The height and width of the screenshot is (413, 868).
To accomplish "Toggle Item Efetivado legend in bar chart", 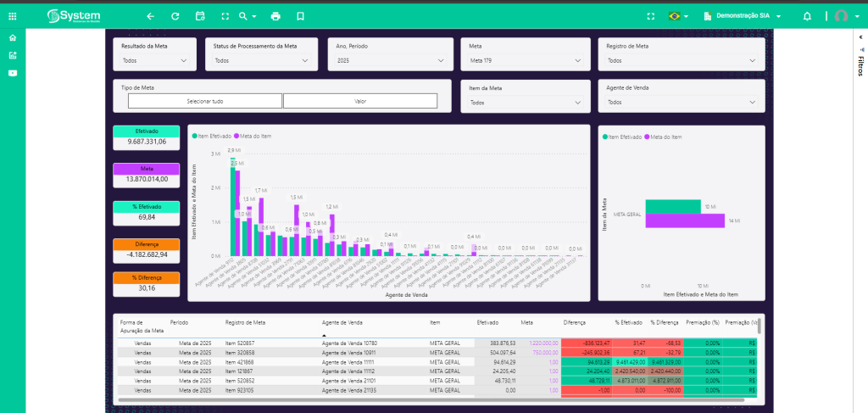I will (x=215, y=136).
